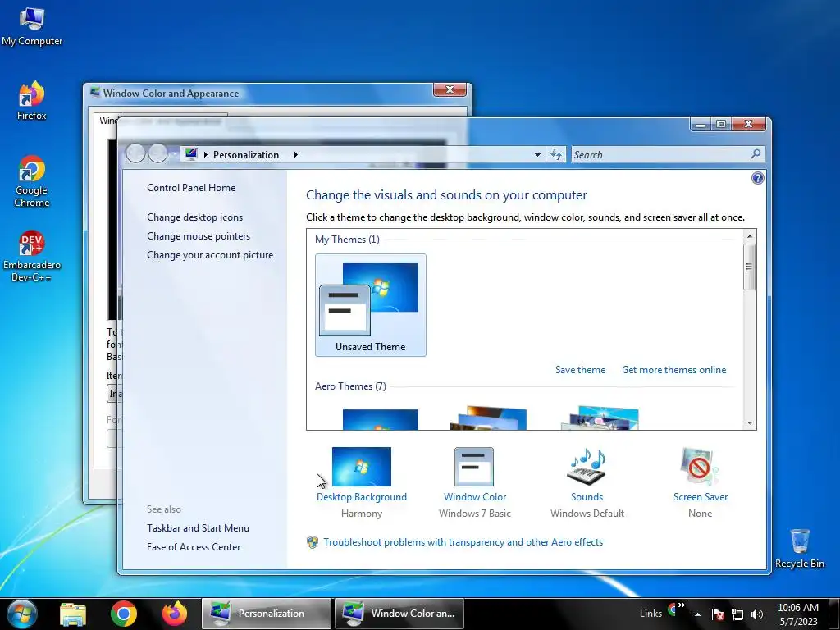Image resolution: width=840 pixels, height=630 pixels.
Task: Open My Computer desktop icon
Action: pos(32,27)
